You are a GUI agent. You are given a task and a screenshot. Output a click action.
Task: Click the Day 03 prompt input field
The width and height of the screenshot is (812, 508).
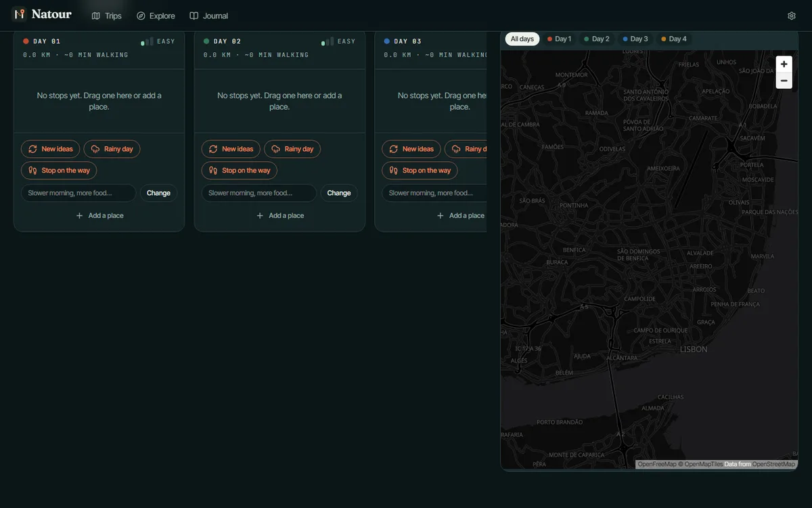tap(434, 193)
